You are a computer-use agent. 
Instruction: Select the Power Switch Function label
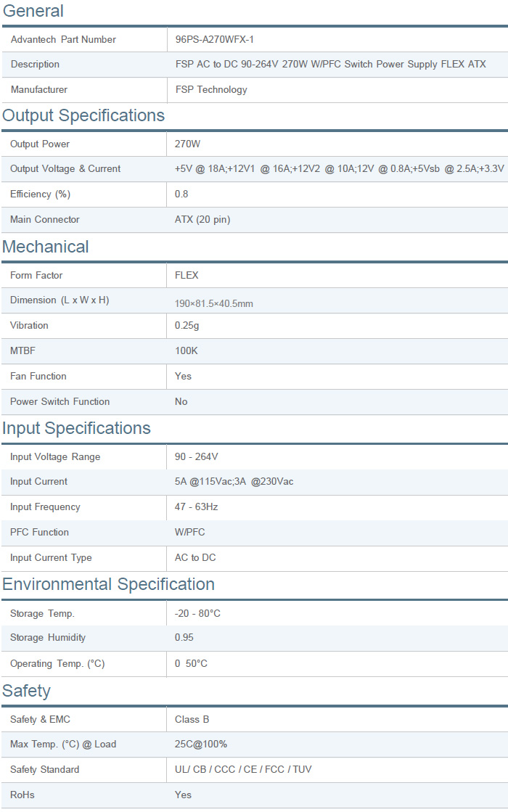point(60,402)
